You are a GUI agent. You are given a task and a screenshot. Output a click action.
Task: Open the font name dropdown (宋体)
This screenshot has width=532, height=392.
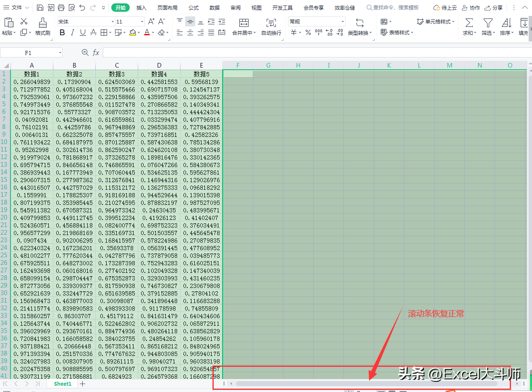113,21
